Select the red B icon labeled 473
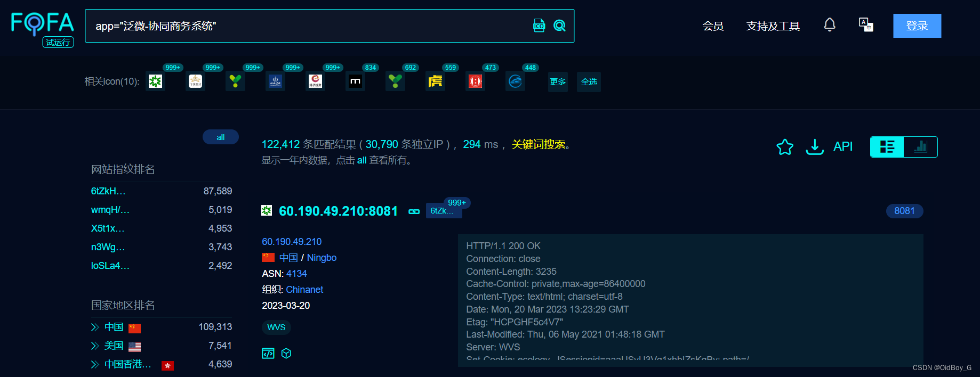This screenshot has height=377, width=980. click(x=475, y=81)
